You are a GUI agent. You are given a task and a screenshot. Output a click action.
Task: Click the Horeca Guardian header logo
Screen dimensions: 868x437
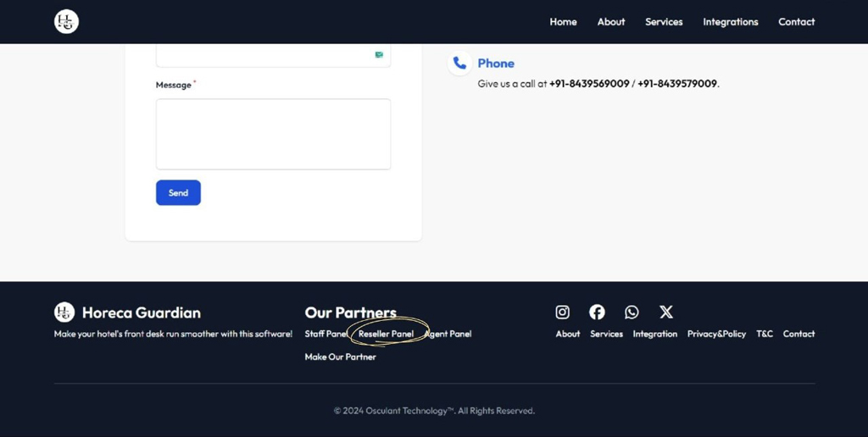coord(66,22)
